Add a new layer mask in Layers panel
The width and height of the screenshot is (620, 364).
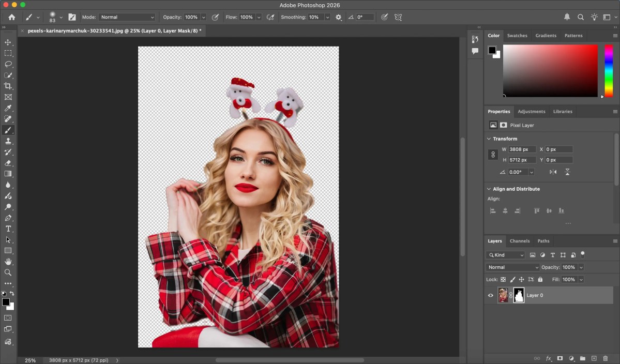tap(560, 358)
